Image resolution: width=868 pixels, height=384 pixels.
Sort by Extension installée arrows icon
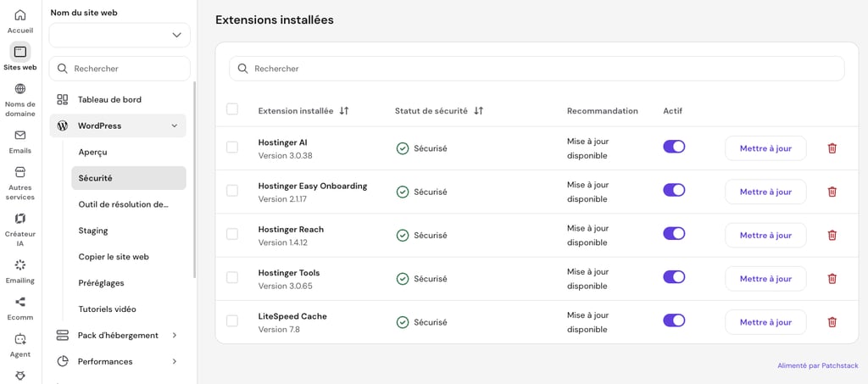344,111
